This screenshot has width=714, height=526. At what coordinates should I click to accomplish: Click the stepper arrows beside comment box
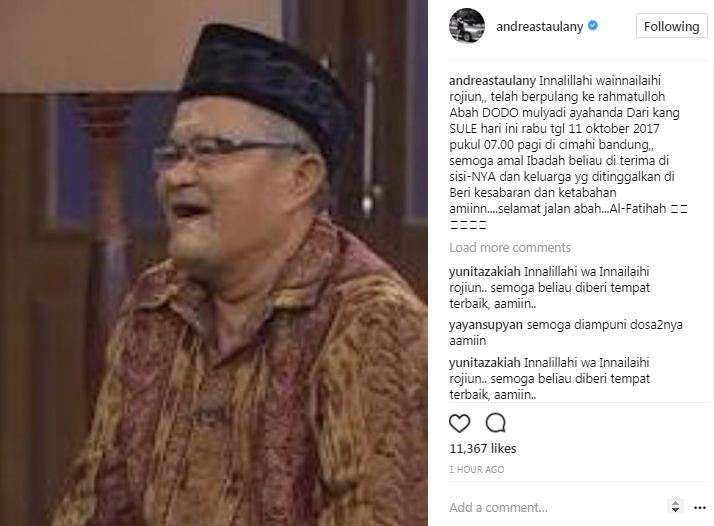[x=675, y=506]
